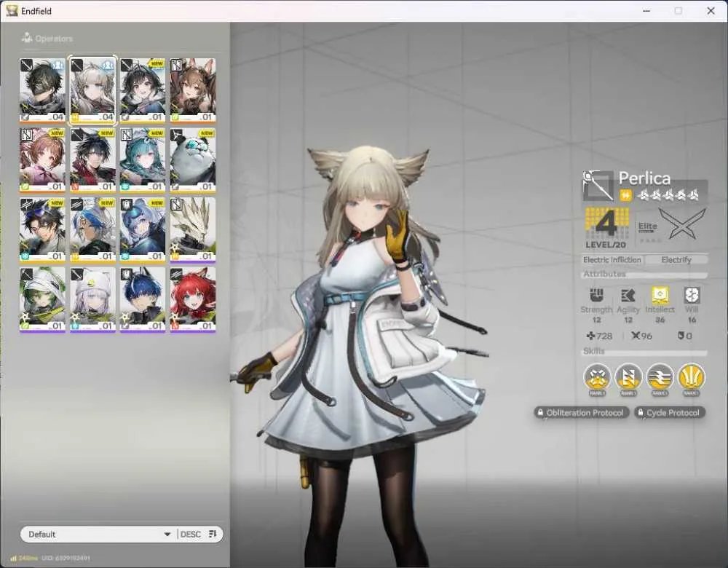Screen dimensions: 728x568
Task: Click Perlica's star rating row
Action: point(668,196)
